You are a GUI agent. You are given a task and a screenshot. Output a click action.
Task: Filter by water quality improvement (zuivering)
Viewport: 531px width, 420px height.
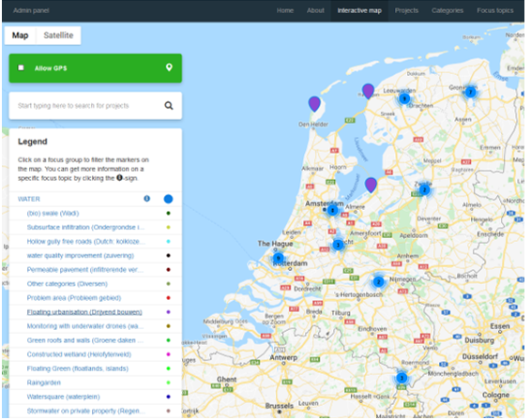pyautogui.click(x=81, y=256)
